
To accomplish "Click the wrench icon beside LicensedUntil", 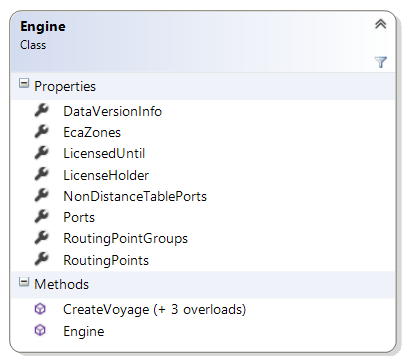I will click(42, 153).
